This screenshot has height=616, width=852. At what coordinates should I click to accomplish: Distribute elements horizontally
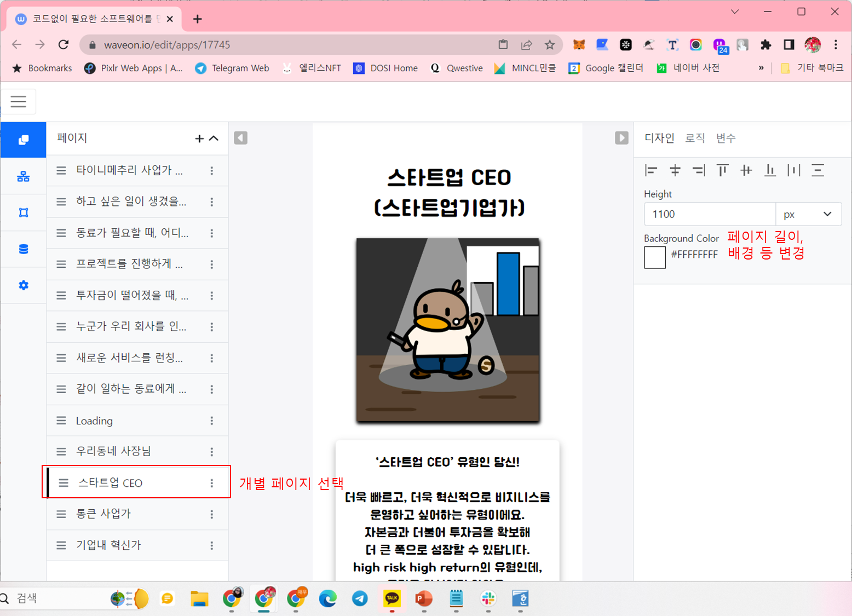pos(794,170)
